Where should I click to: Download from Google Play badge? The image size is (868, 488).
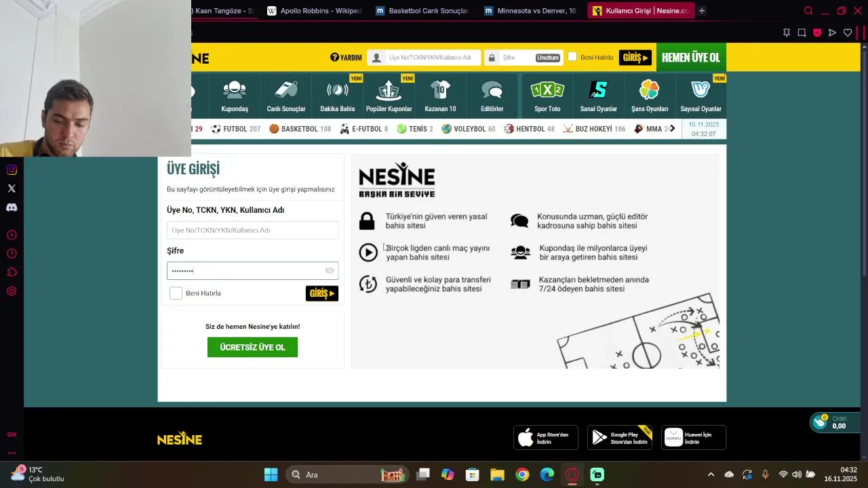(x=620, y=438)
